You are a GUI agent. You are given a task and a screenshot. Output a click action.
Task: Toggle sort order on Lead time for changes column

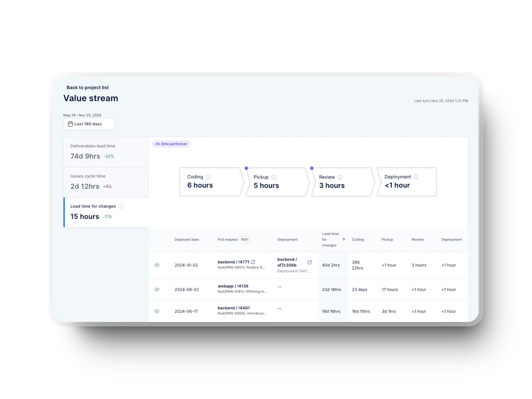coord(343,239)
